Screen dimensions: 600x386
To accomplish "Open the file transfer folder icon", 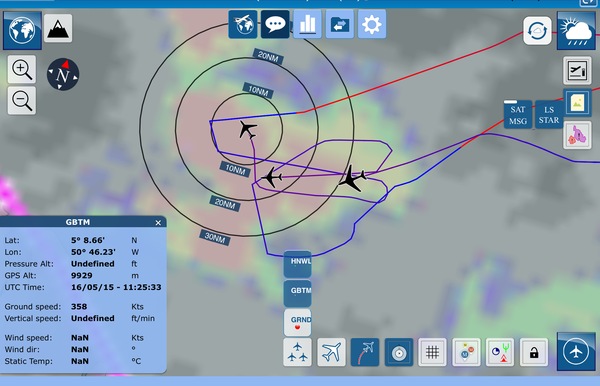I will 339,24.
